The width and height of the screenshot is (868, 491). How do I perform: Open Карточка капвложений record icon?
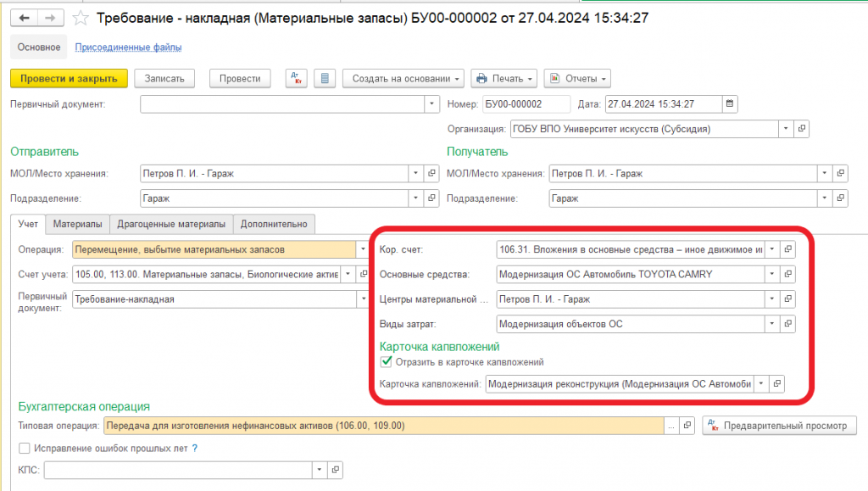click(777, 383)
